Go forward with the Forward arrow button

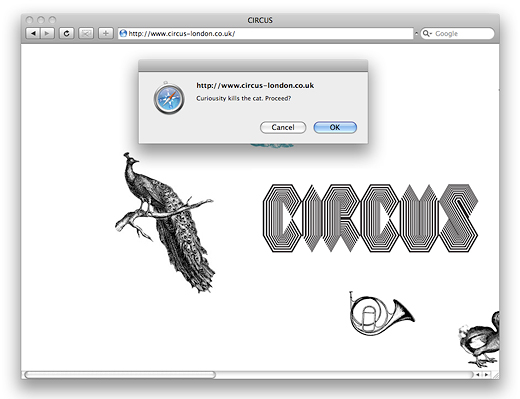point(47,34)
